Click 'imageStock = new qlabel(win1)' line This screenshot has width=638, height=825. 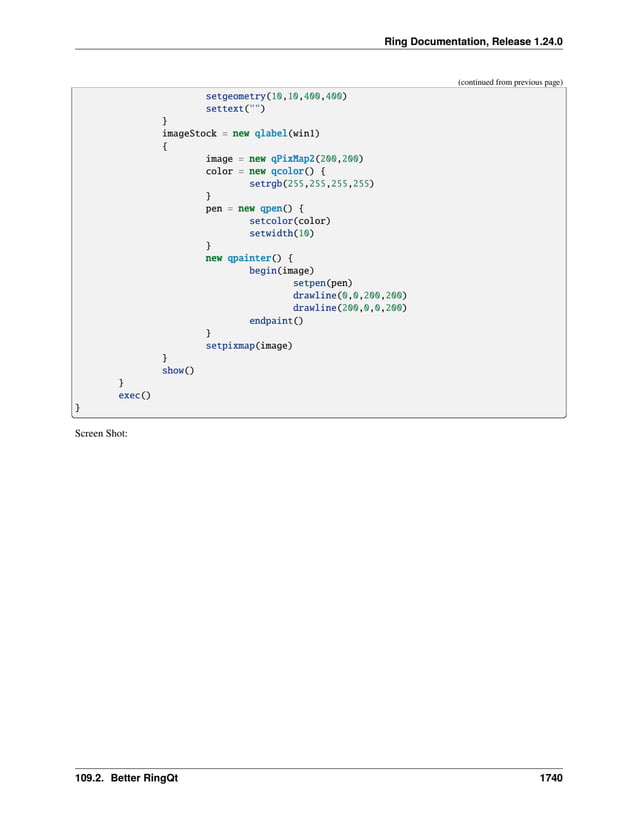pos(240,134)
